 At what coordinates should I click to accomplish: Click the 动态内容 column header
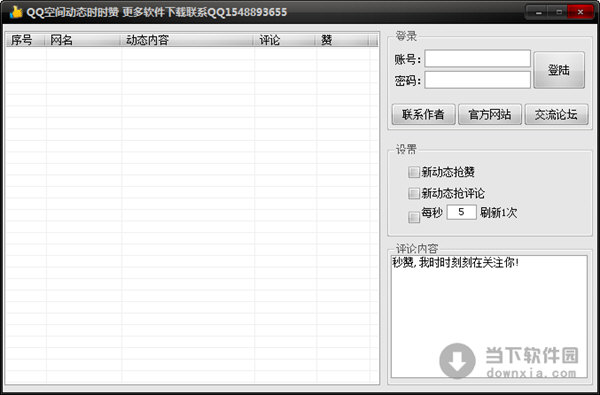click(188, 40)
